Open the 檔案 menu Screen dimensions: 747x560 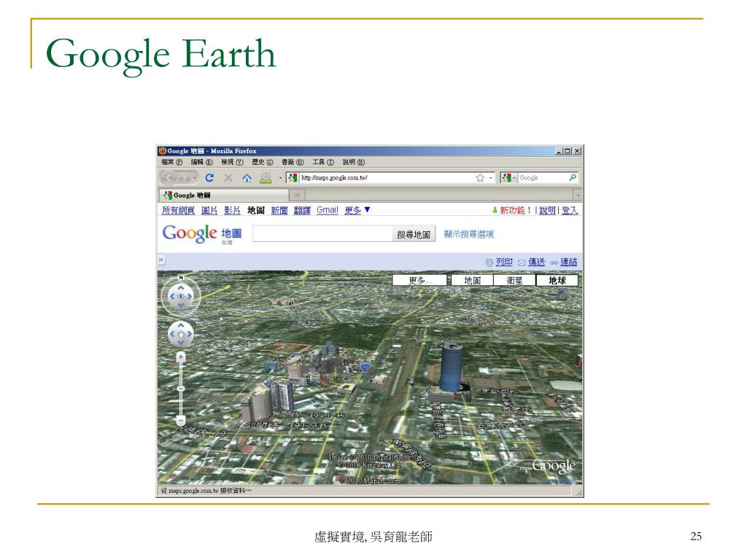click(x=172, y=163)
